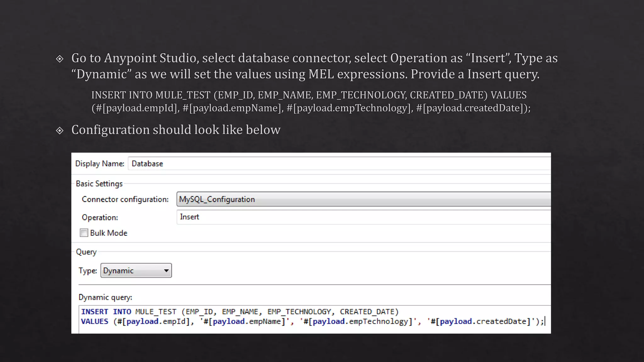The width and height of the screenshot is (644, 362).
Task: Click the Type label in Query section
Action: point(88,271)
